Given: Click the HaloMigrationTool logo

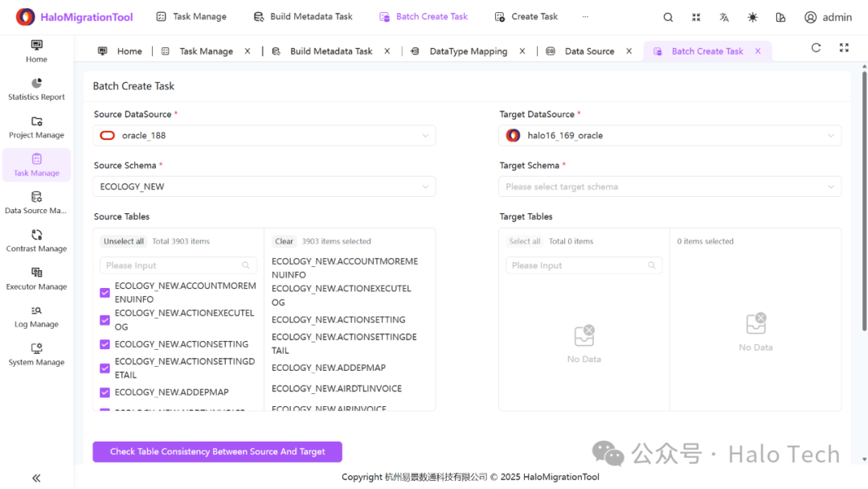Looking at the screenshot, I should pyautogui.click(x=74, y=17).
